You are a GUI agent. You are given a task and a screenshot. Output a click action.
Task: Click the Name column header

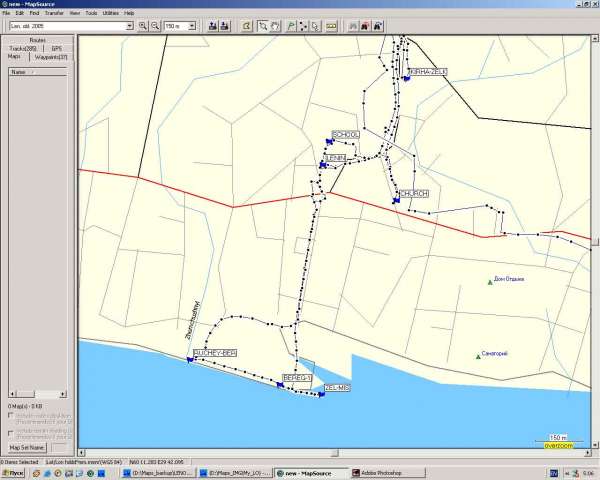coord(18,72)
